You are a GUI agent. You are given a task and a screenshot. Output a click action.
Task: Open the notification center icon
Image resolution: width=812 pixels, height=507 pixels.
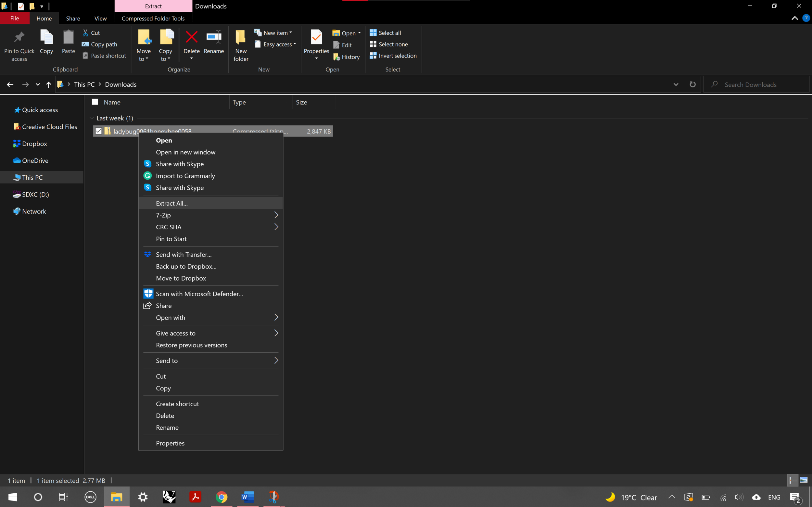(x=795, y=497)
